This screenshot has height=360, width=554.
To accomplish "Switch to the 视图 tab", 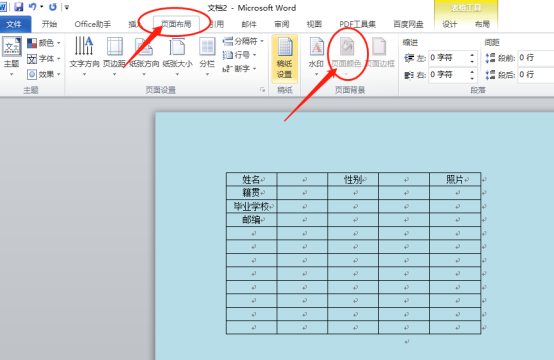I will [x=314, y=24].
